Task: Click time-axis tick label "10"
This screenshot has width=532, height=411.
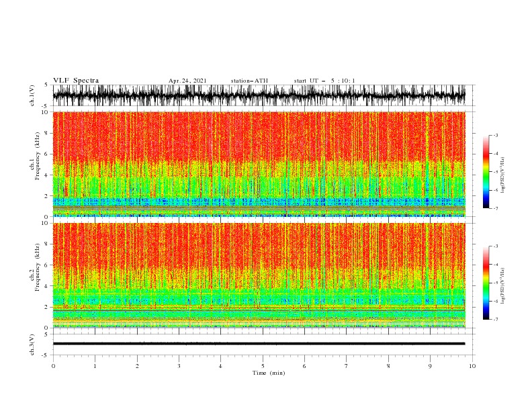Action: [472, 366]
